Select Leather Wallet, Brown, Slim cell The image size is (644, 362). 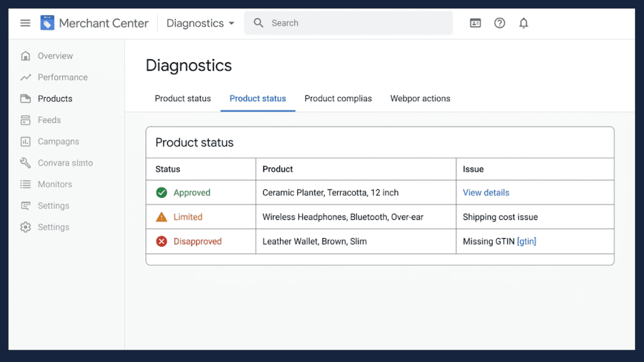pyautogui.click(x=356, y=241)
